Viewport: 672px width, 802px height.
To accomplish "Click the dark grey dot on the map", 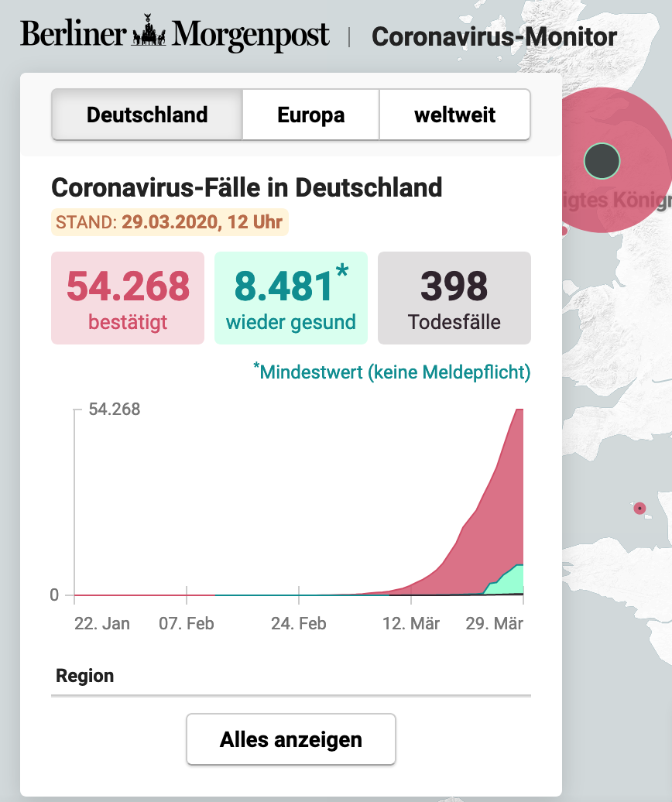I will coord(602,160).
